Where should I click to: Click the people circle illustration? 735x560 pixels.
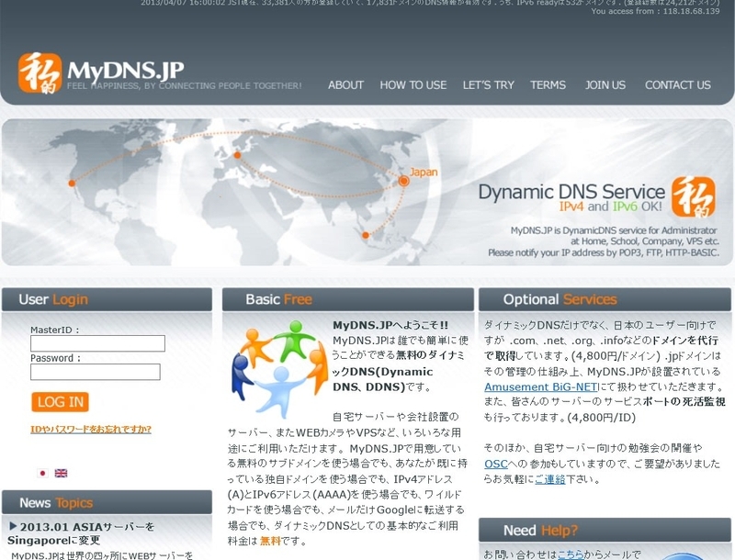coord(279,368)
